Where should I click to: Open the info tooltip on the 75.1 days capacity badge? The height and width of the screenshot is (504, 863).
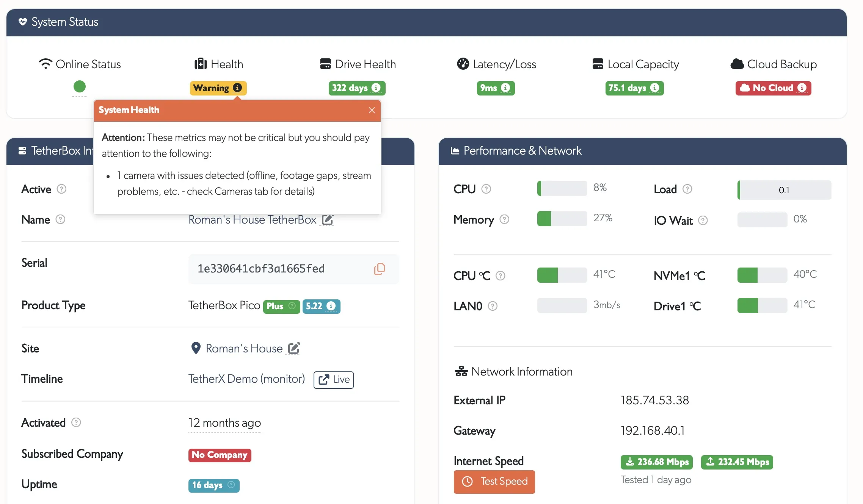click(x=655, y=88)
